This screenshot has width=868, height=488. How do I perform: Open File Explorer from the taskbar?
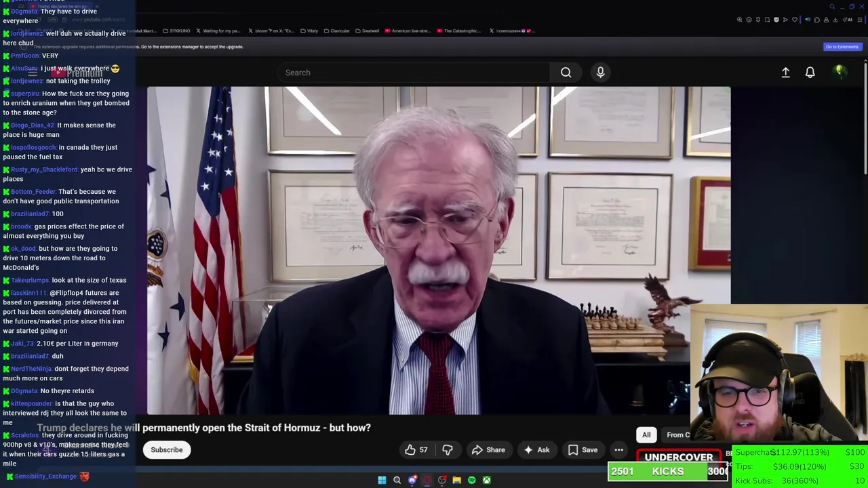click(456, 480)
